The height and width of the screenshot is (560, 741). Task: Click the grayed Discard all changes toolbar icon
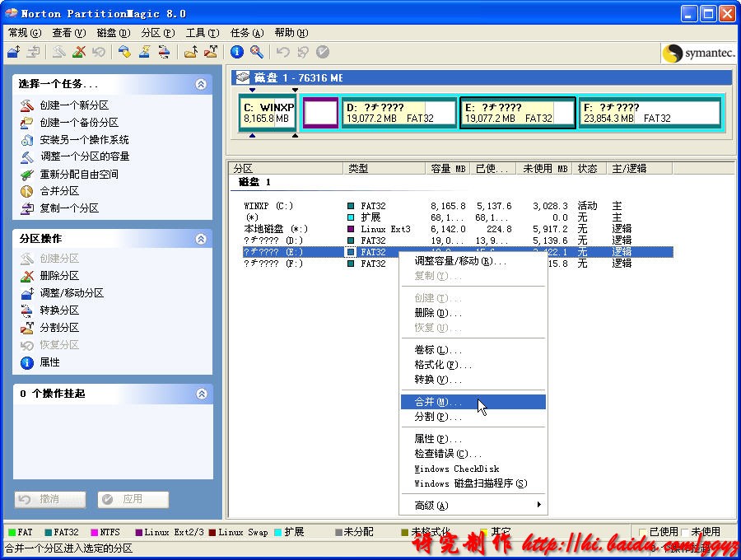[x=302, y=52]
